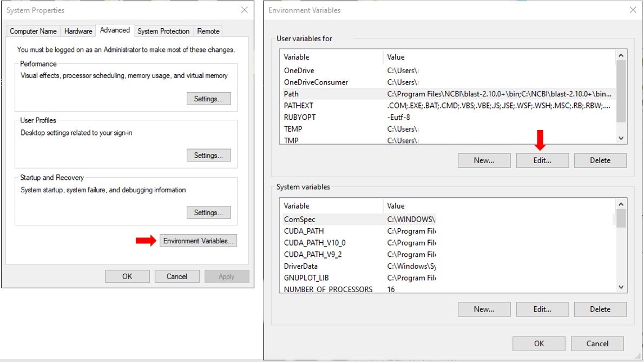Click the PATHEXT value listing .COM;.EXE
Viewport: 644px width, 362px height.
pos(498,105)
